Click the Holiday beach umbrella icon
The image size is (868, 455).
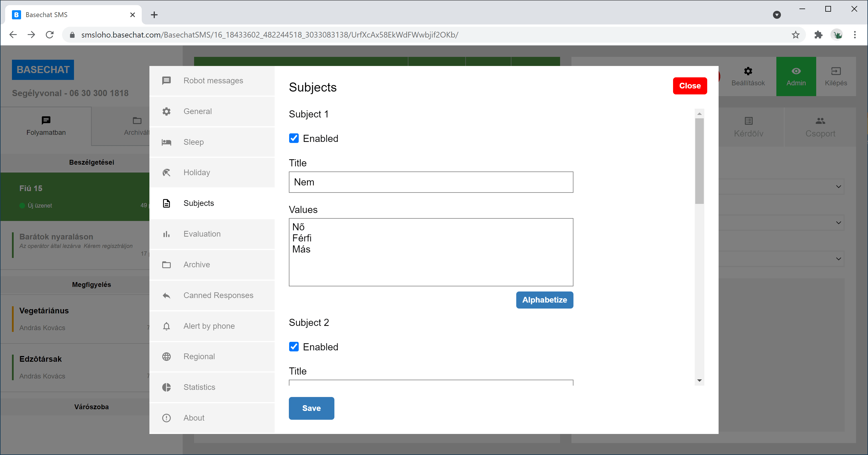[166, 172]
